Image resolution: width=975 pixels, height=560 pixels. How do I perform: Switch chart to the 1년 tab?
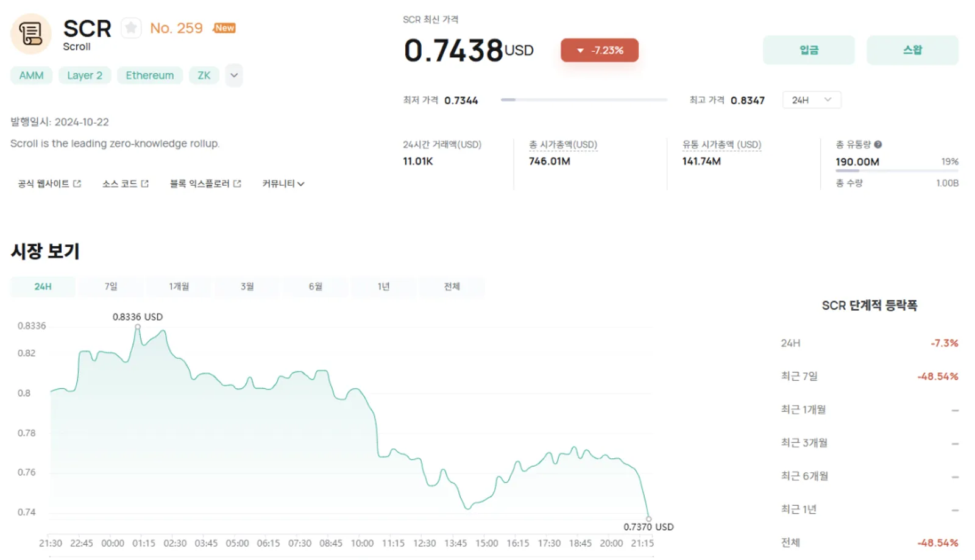(x=383, y=286)
